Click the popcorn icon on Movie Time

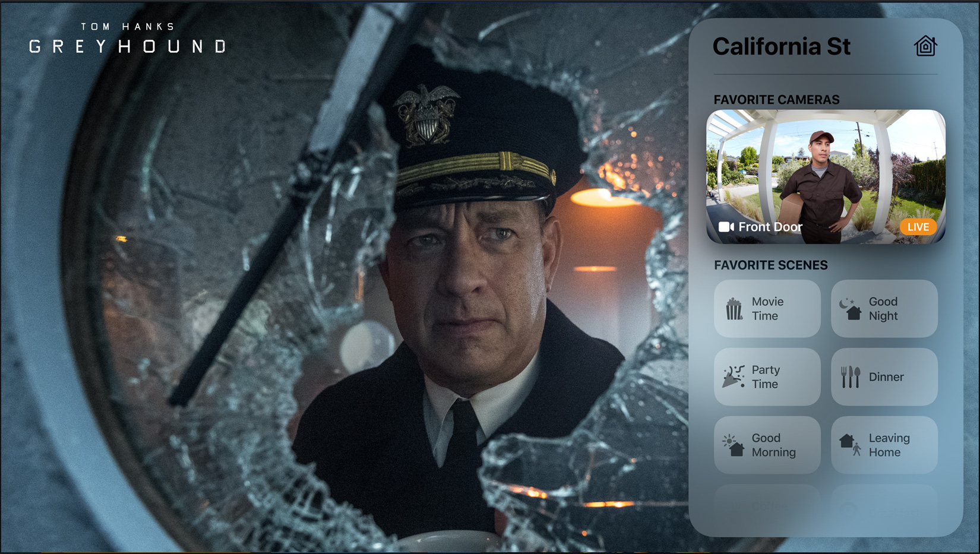[734, 309]
